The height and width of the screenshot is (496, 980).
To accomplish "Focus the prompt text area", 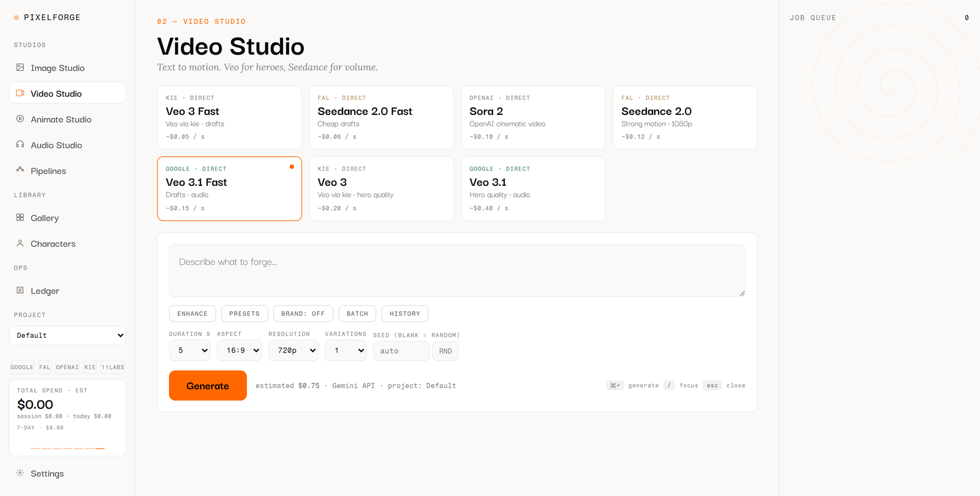I will click(457, 270).
